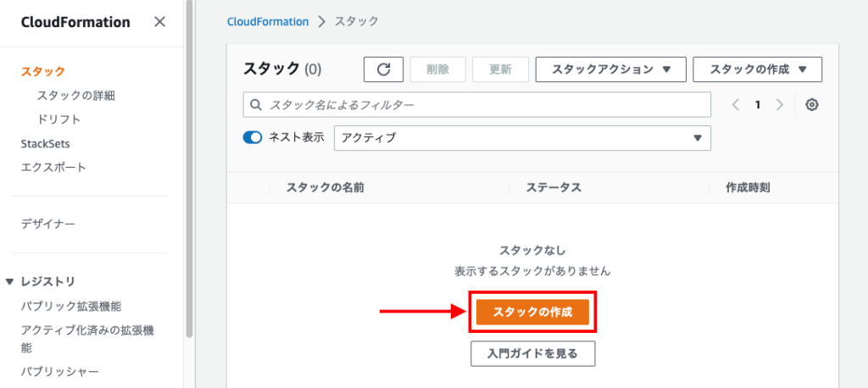
Task: Click the ステータス column header
Action: [x=554, y=187]
